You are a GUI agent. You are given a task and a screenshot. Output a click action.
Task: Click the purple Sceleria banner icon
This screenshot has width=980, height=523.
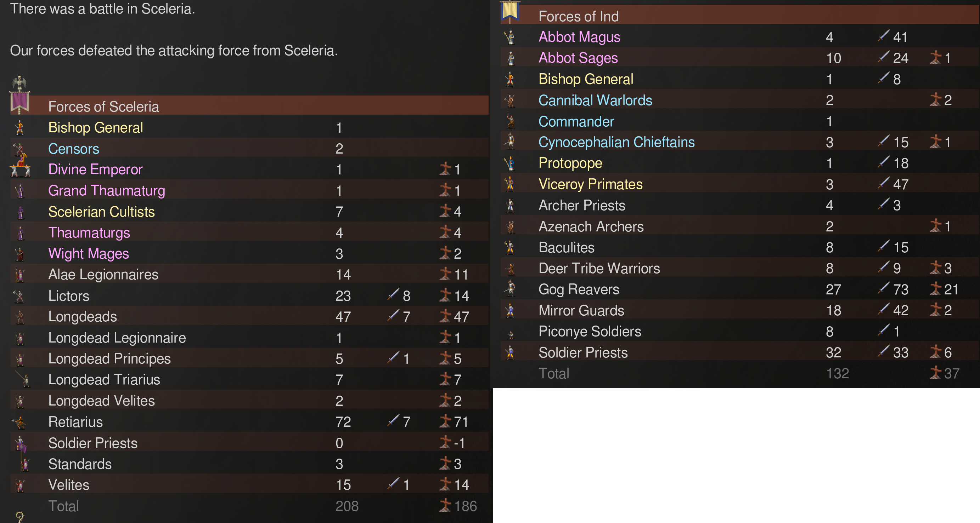[x=20, y=101]
